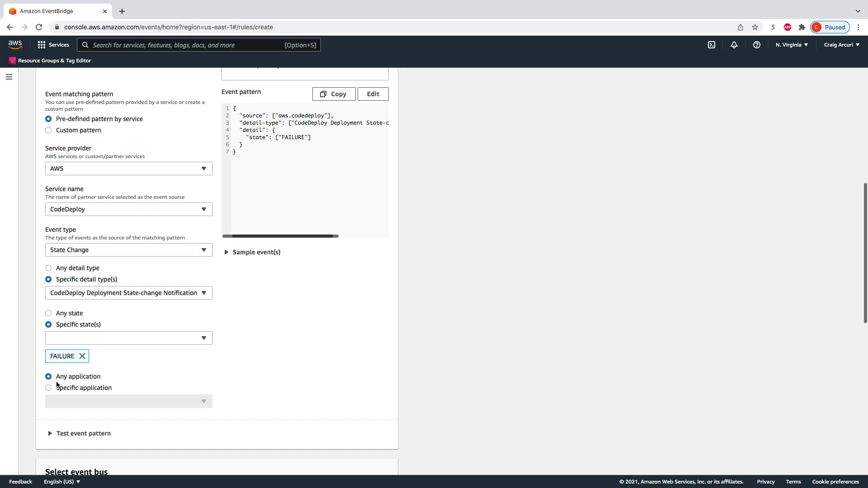Open browser extensions puzzle icon
The width and height of the screenshot is (868, 488).
pos(802,27)
